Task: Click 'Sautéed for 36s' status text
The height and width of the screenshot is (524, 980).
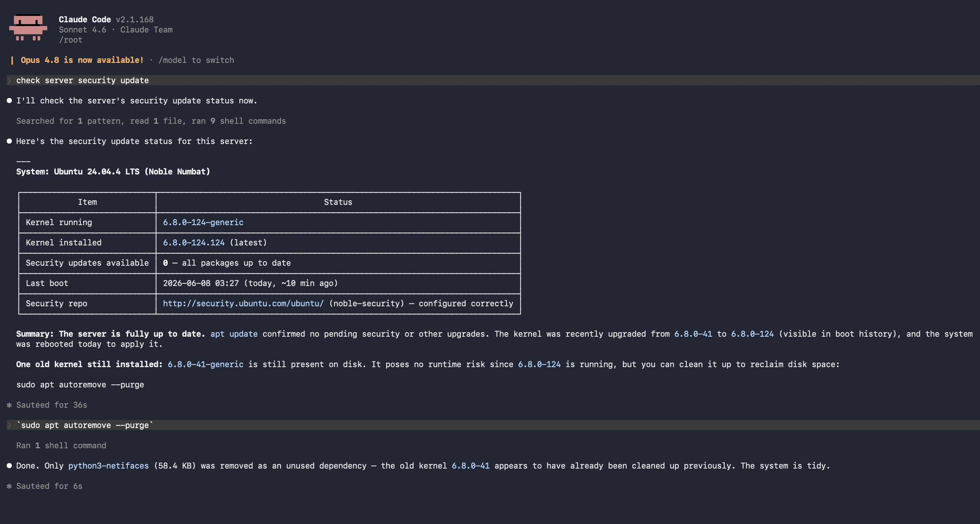Action: click(x=52, y=405)
